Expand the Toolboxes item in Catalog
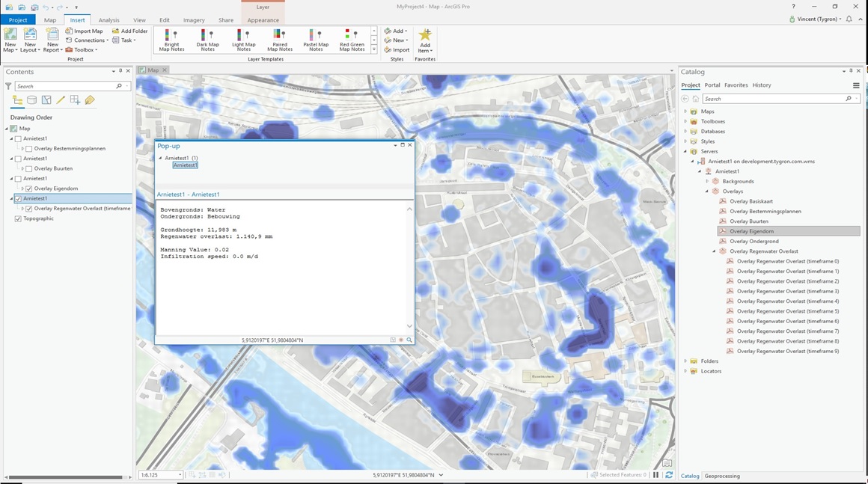868x484 pixels. pos(685,121)
